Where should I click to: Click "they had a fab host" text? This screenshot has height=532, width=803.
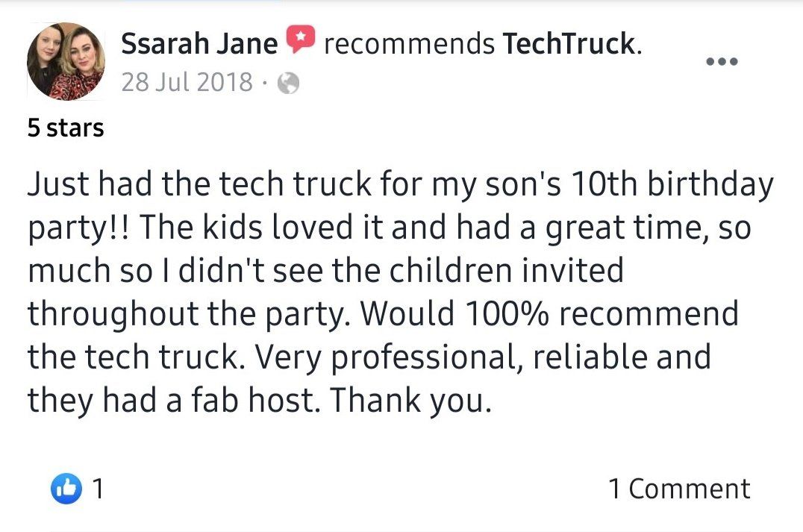175,400
